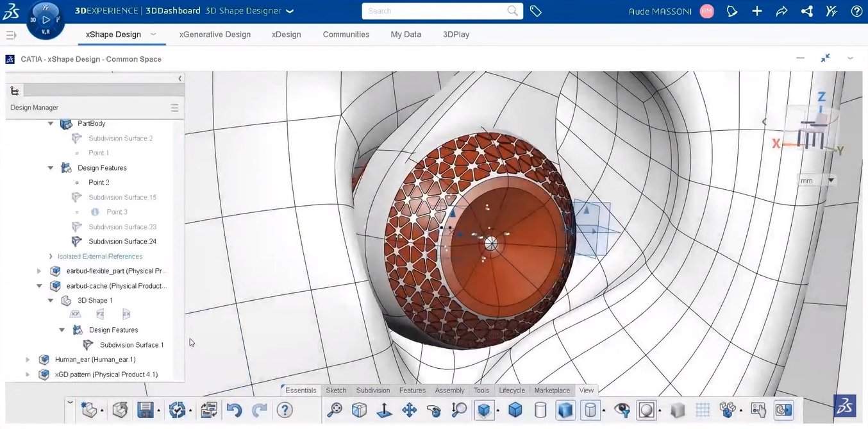Open the Assembly tab
This screenshot has height=429, width=868.
pos(449,390)
